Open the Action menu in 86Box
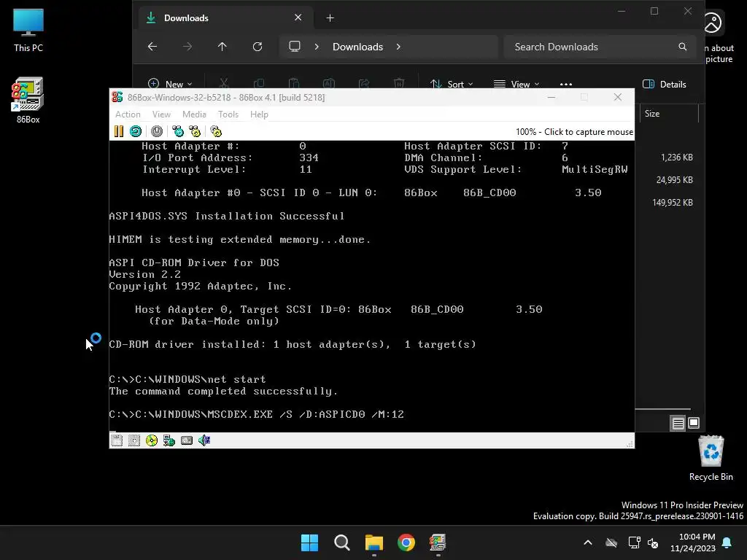 click(x=128, y=114)
